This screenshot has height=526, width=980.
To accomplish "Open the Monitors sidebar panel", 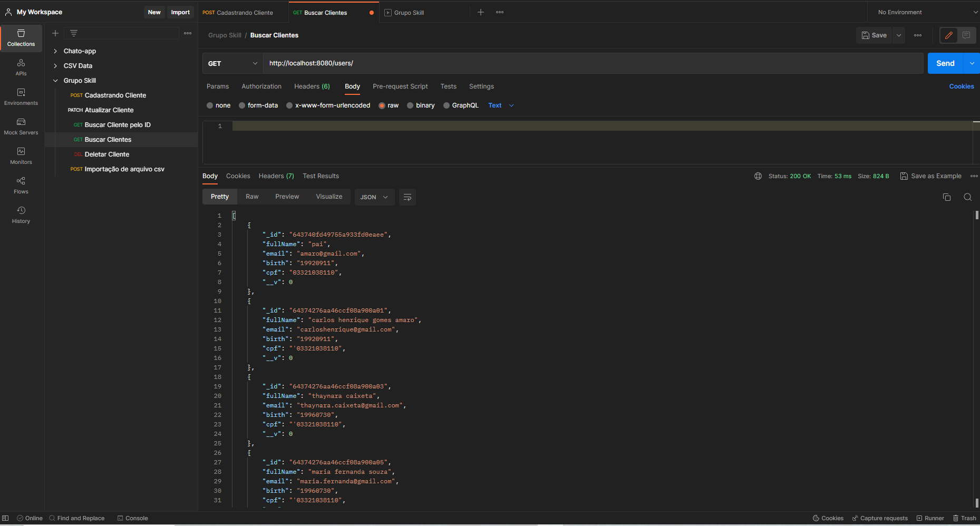I will (x=21, y=156).
